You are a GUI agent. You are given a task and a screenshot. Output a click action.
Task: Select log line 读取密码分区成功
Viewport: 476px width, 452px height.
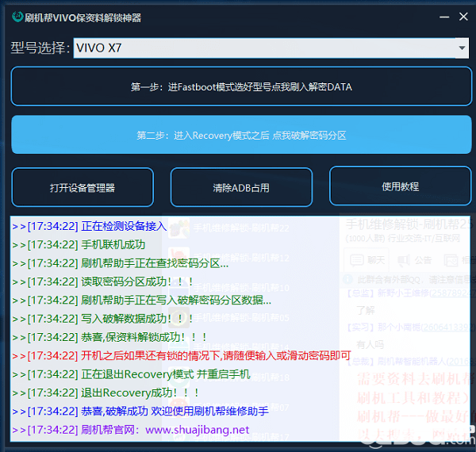pos(103,282)
